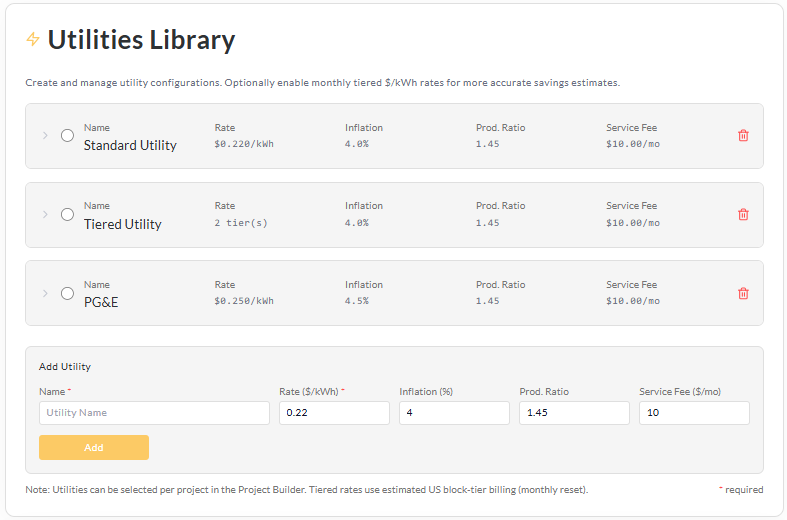Click the Utilities Library page title
The image size is (787, 520).
pyautogui.click(x=141, y=40)
